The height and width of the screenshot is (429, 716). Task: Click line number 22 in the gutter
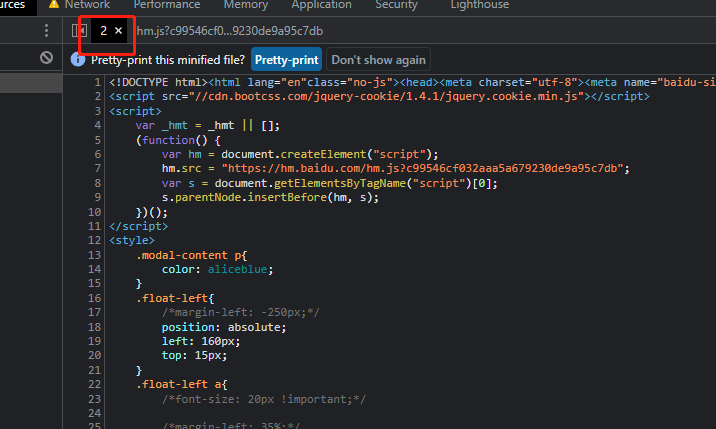click(x=95, y=384)
